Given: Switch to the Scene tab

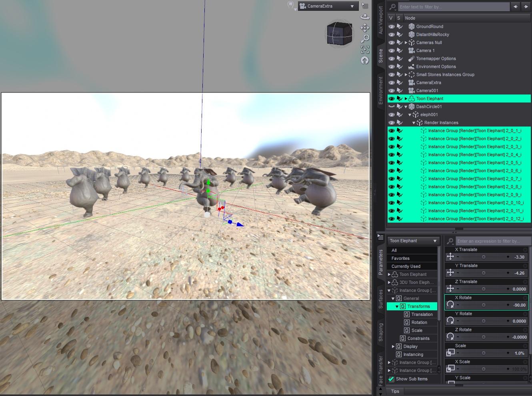Looking at the screenshot, I should tap(380, 56).
